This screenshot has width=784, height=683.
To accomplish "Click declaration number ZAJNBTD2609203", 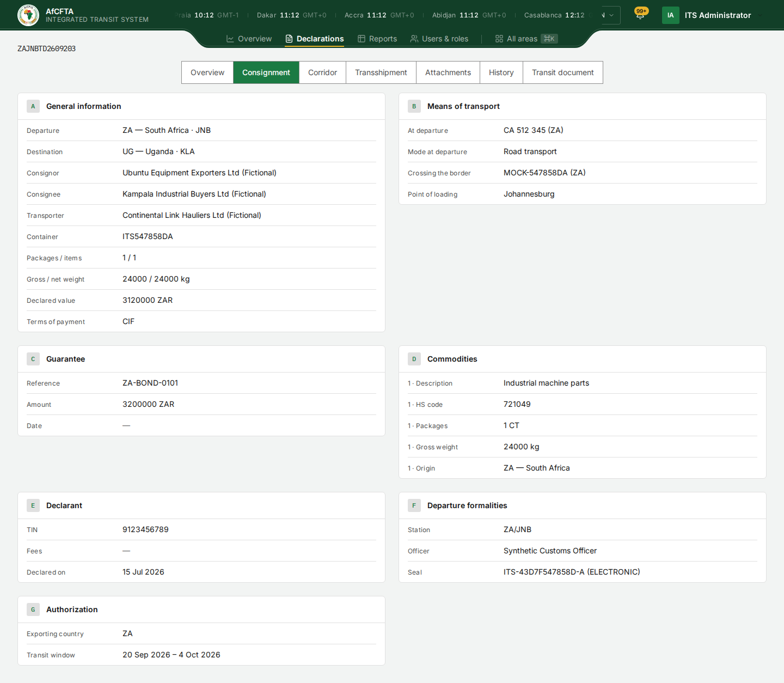I will click(47, 48).
